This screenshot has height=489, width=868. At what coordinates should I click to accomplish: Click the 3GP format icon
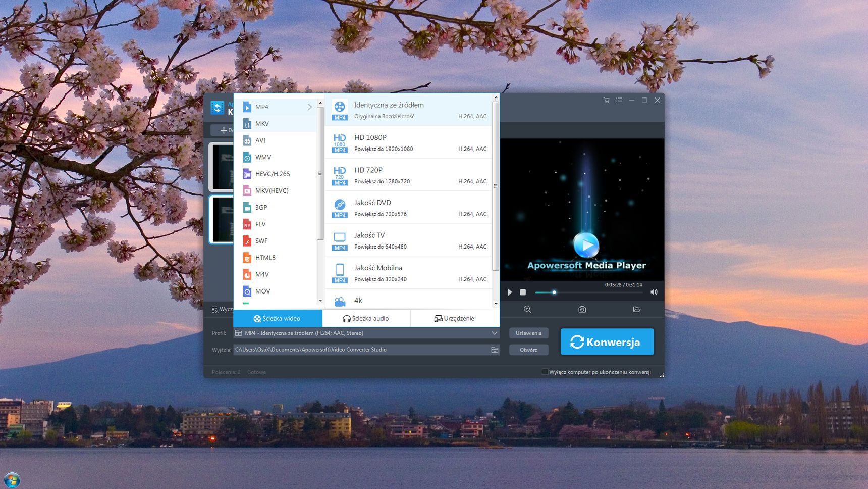(247, 208)
